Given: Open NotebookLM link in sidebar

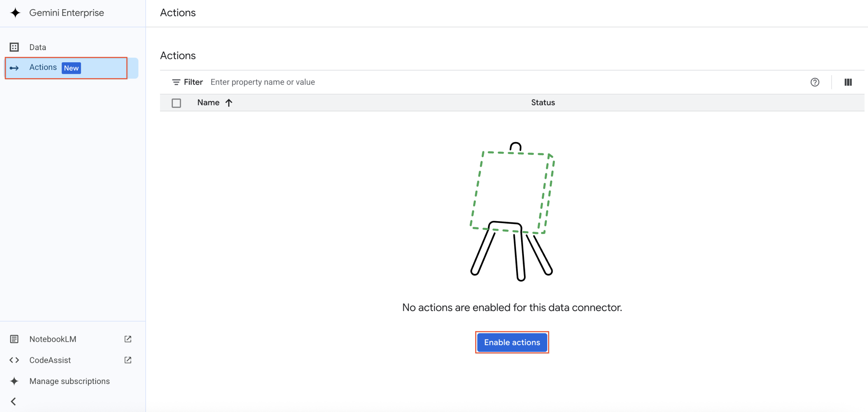Looking at the screenshot, I should 53,339.
